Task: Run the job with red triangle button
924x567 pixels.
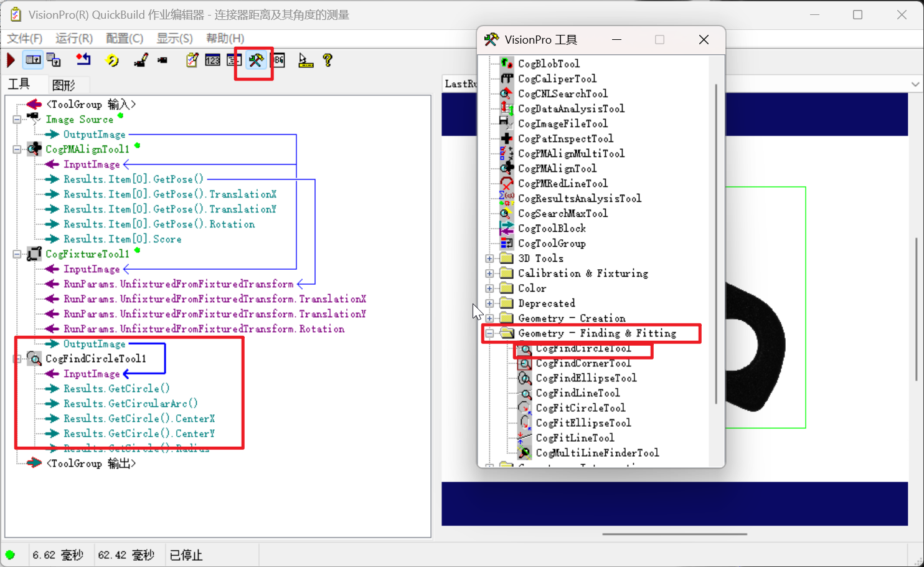Action: (x=11, y=60)
